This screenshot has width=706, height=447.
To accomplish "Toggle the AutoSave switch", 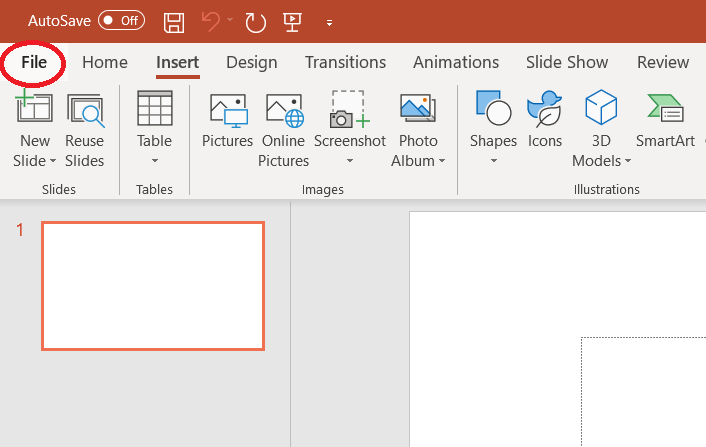I will [122, 21].
